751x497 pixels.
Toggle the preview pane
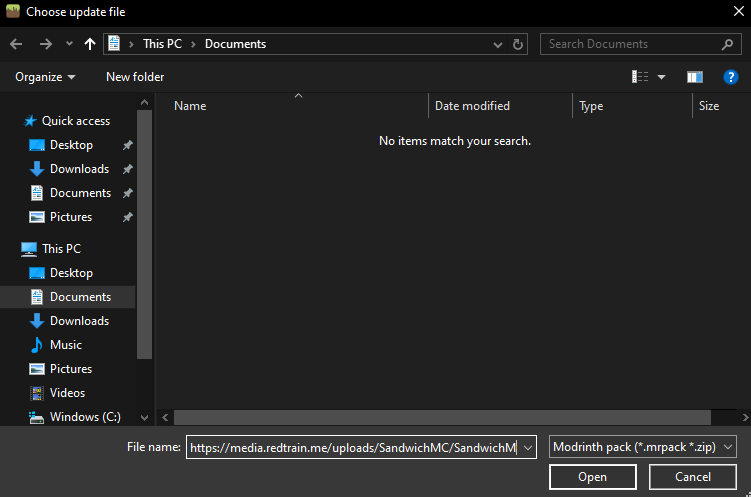click(694, 77)
